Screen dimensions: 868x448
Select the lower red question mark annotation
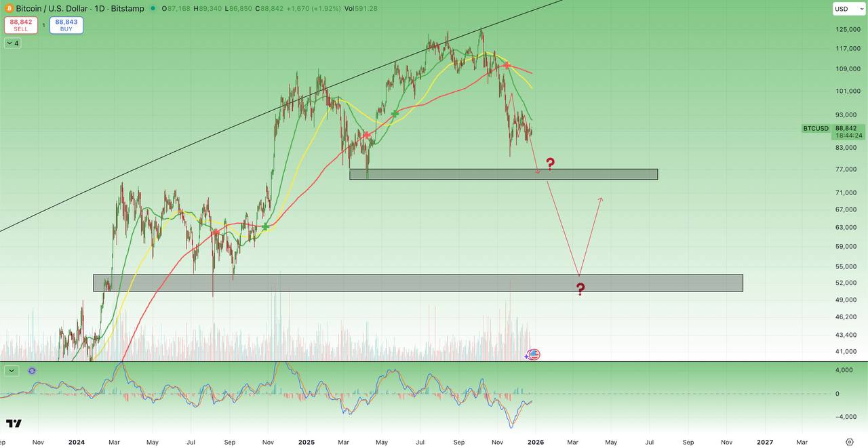(x=580, y=289)
